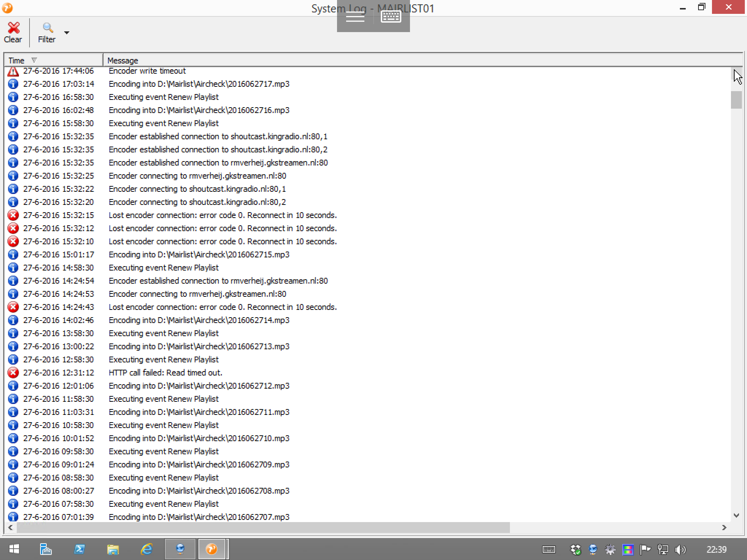This screenshot has height=560, width=747.
Task: Click error icon for 14:24:43 entry
Action: (13, 307)
